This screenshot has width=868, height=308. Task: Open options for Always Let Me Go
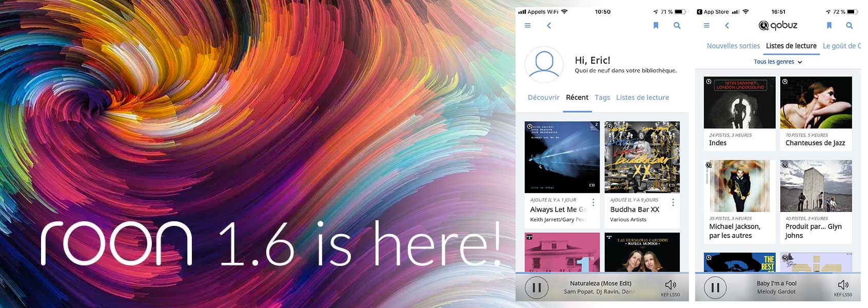click(x=593, y=203)
